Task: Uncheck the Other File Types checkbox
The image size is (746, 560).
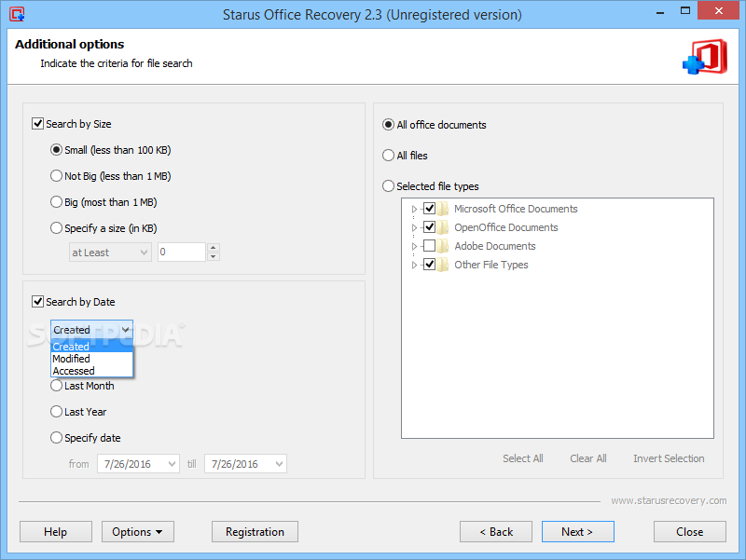Action: [429, 265]
